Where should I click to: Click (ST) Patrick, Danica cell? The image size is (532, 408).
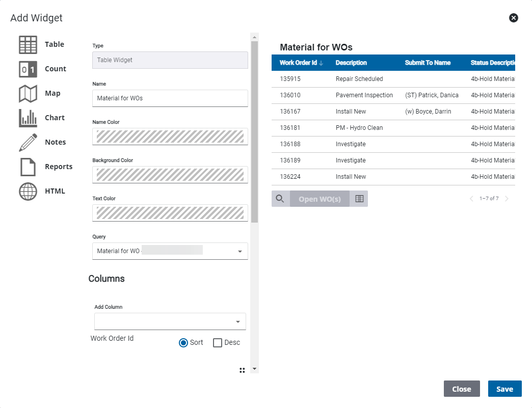[x=432, y=95]
